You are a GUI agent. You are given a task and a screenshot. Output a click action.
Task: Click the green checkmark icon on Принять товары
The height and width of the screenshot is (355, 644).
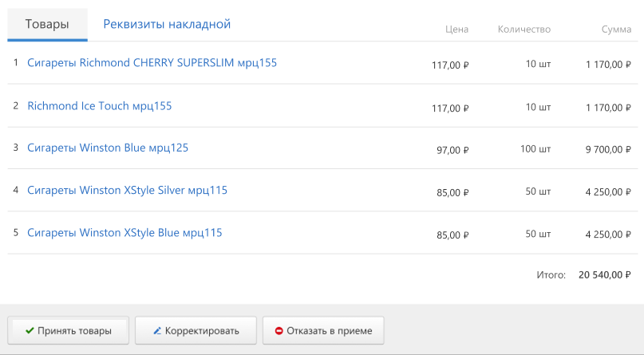click(30, 330)
